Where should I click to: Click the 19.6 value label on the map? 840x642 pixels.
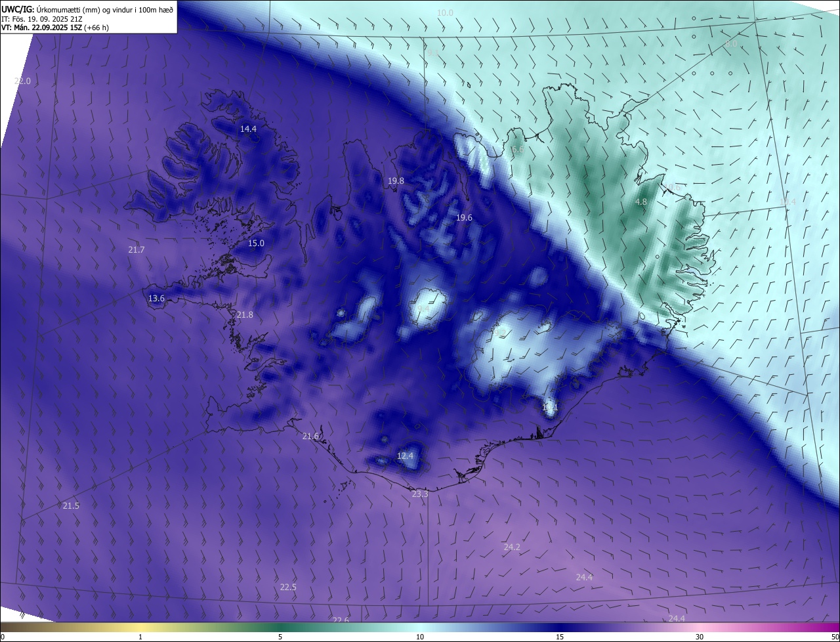(x=464, y=218)
